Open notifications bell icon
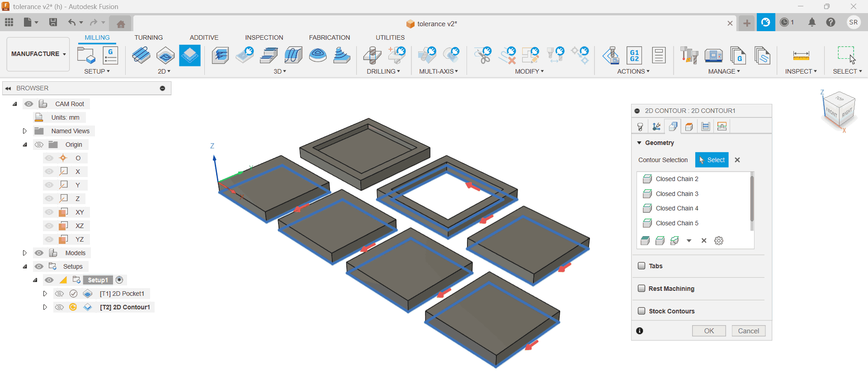This screenshot has height=392, width=868. 812,22
